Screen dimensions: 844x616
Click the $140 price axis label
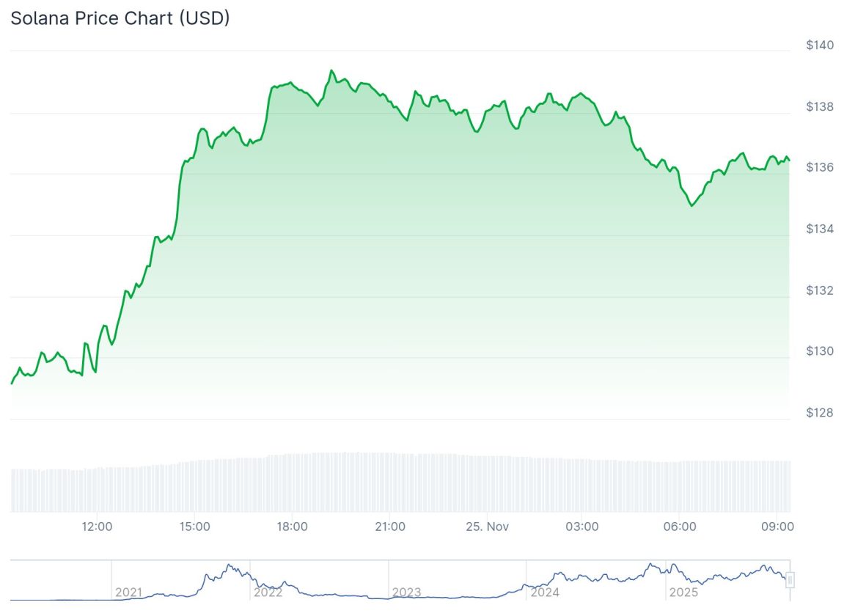pyautogui.click(x=820, y=45)
